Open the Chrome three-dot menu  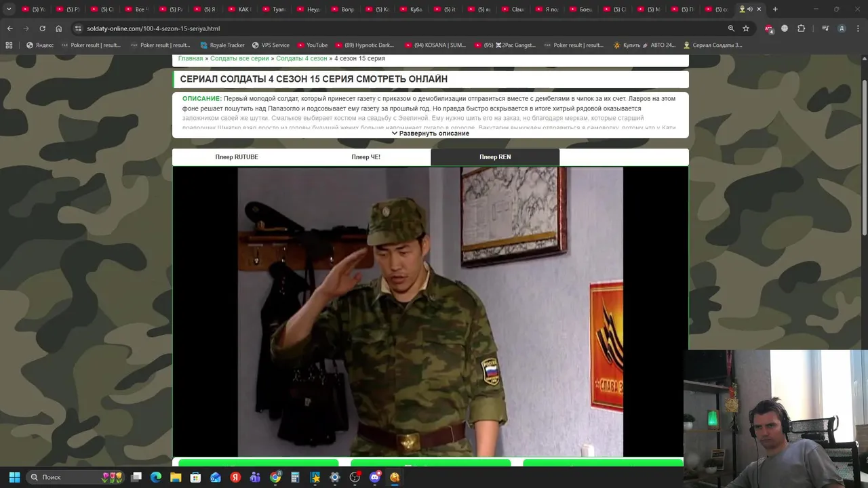pyautogui.click(x=858, y=28)
